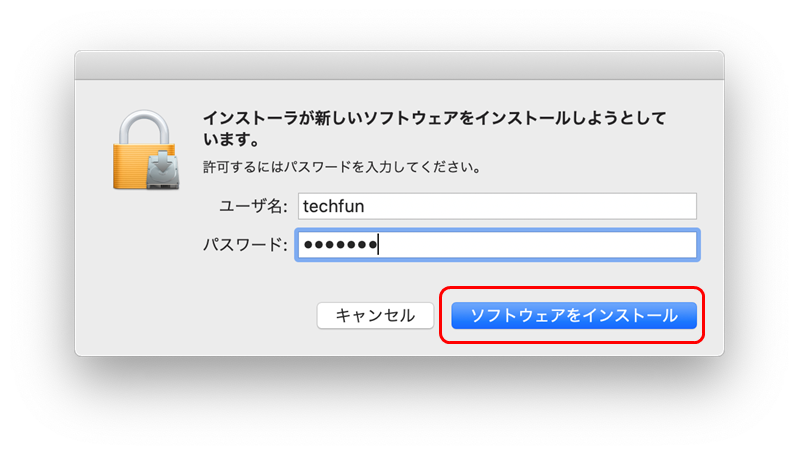Click the padlock's silver shackle
Viewport: 799px width, 455px height.
[x=144, y=127]
